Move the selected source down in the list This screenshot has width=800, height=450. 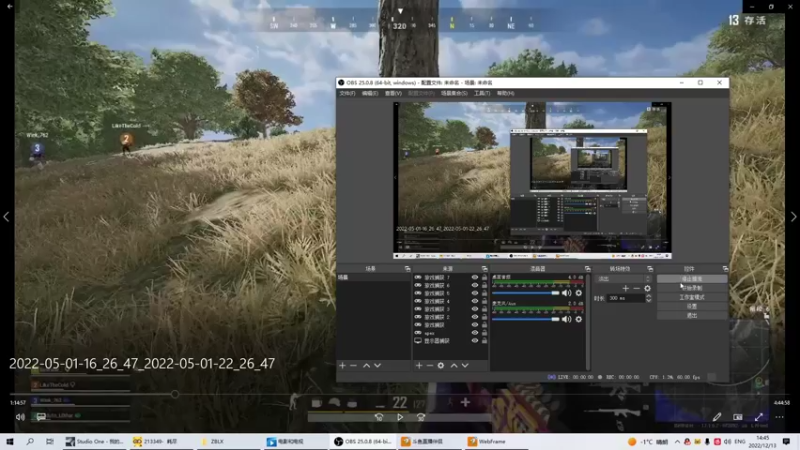coord(465,365)
